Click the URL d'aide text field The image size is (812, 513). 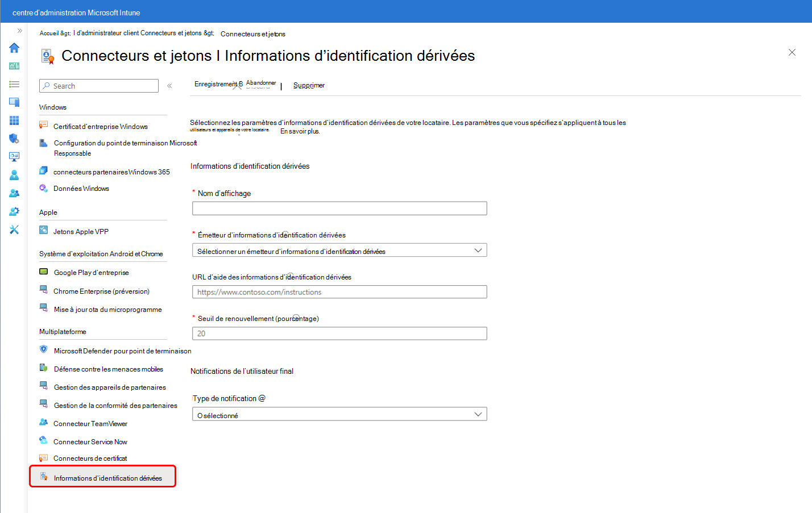(339, 292)
